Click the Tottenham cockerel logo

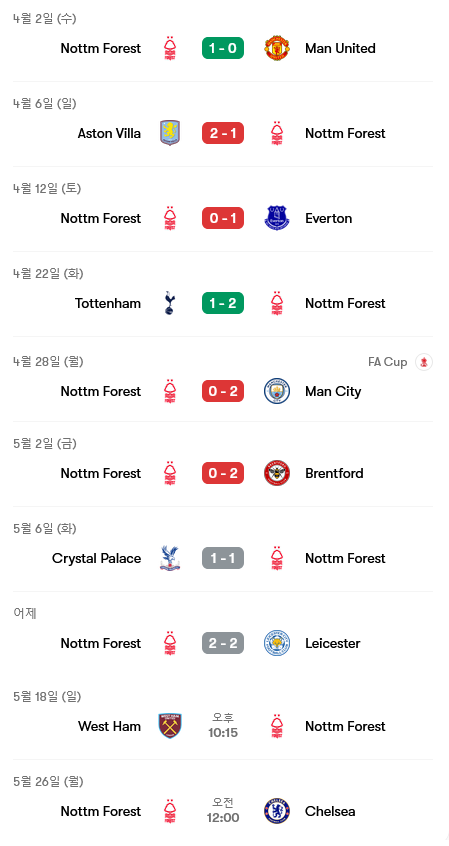coord(169,303)
